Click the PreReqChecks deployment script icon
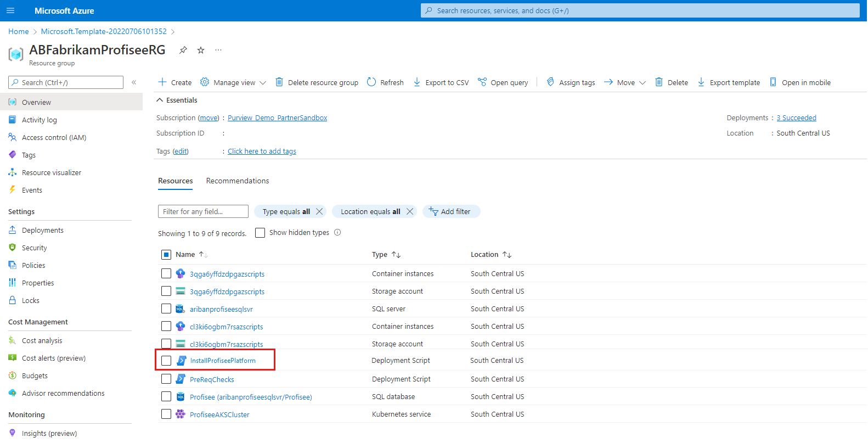This screenshot has height=443, width=868. click(181, 379)
